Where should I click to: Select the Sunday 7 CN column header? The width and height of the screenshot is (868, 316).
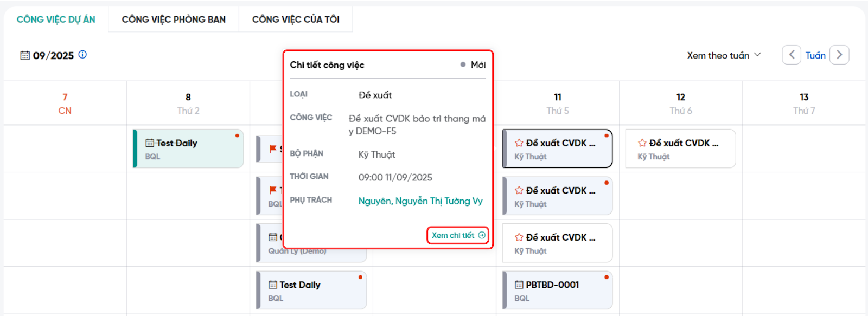(x=65, y=104)
